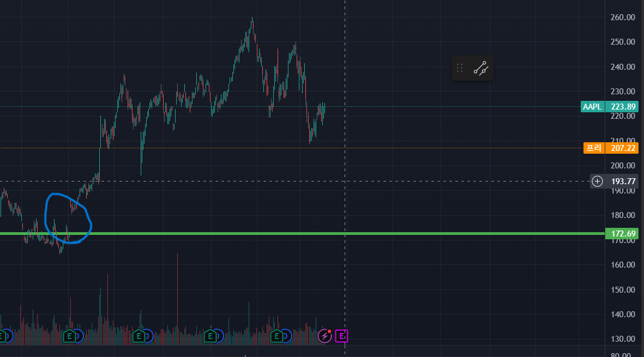
Task: Click the AAPL 223.89 price label
Action: pos(609,107)
